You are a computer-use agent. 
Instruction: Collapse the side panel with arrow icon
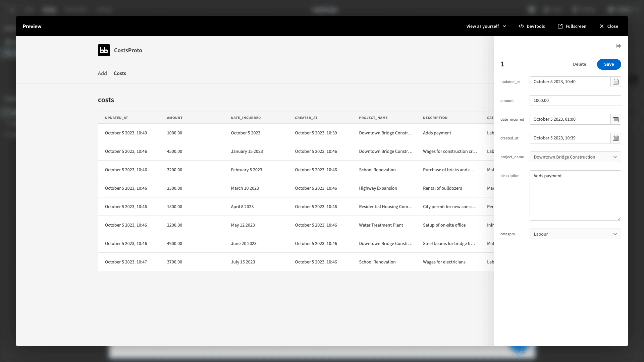(x=618, y=46)
